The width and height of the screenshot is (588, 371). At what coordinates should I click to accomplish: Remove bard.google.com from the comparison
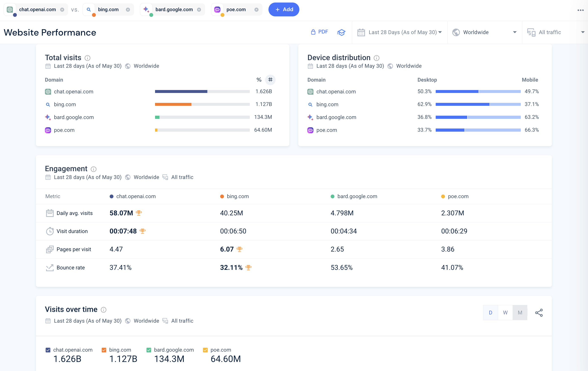coord(199,9)
